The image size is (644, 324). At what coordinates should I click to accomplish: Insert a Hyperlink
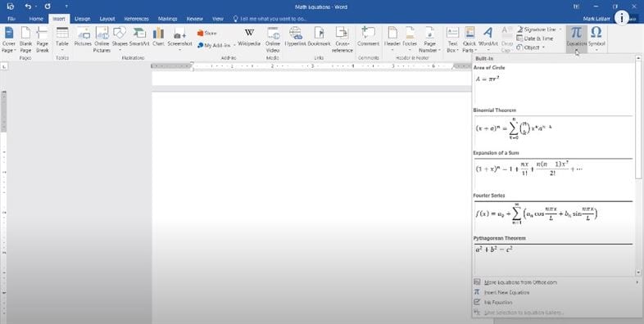295,37
